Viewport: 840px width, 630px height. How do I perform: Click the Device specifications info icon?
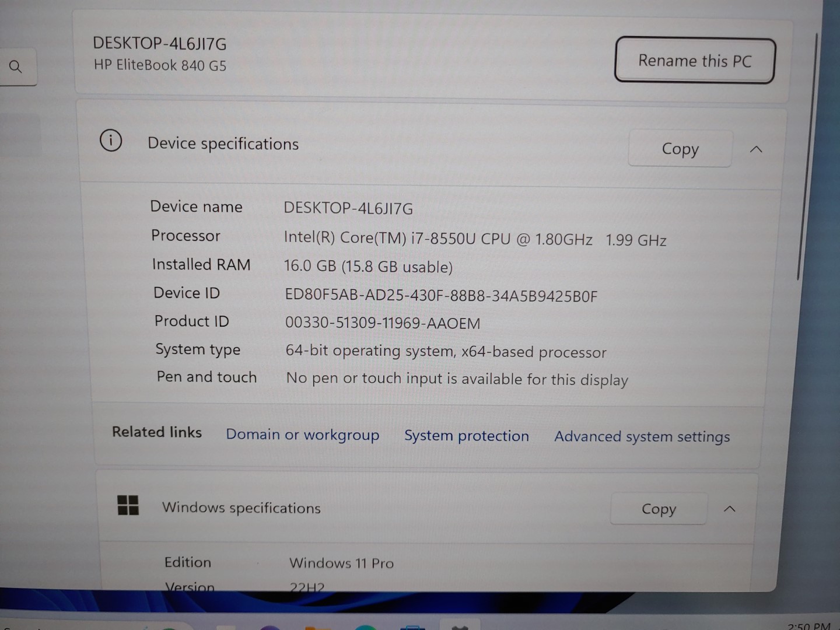coord(111,141)
